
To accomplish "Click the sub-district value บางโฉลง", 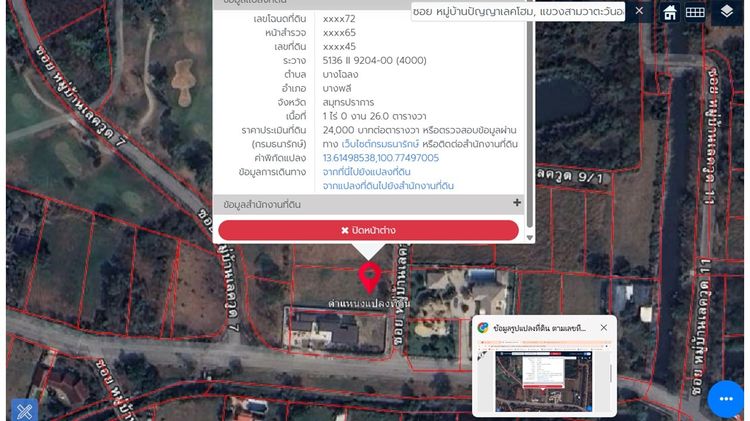I will point(340,74).
